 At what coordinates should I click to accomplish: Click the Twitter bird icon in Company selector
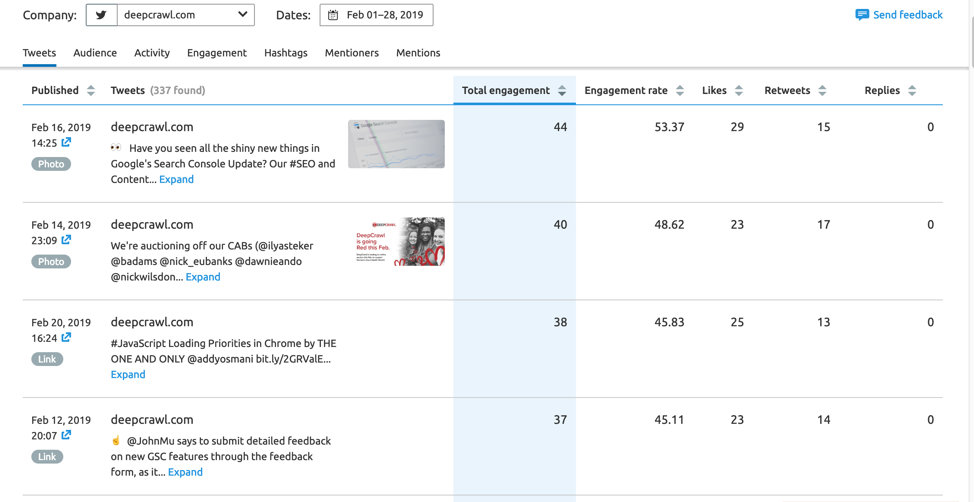(x=101, y=15)
